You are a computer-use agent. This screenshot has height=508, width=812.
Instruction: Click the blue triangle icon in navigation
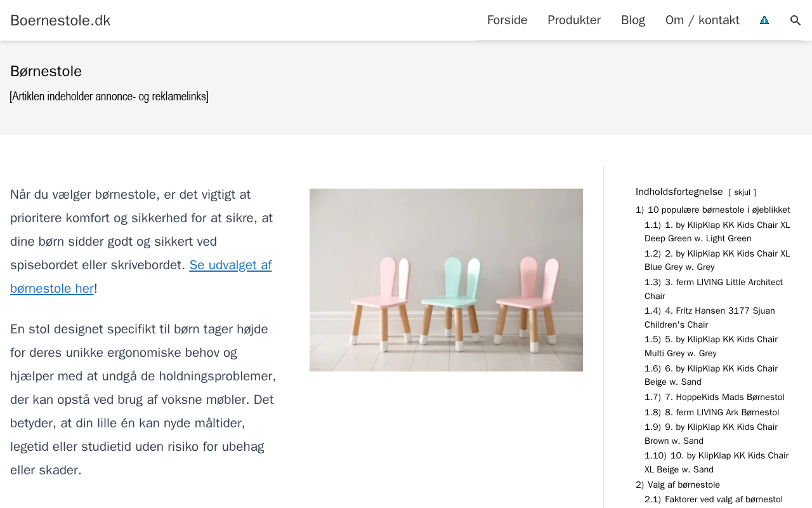764,20
